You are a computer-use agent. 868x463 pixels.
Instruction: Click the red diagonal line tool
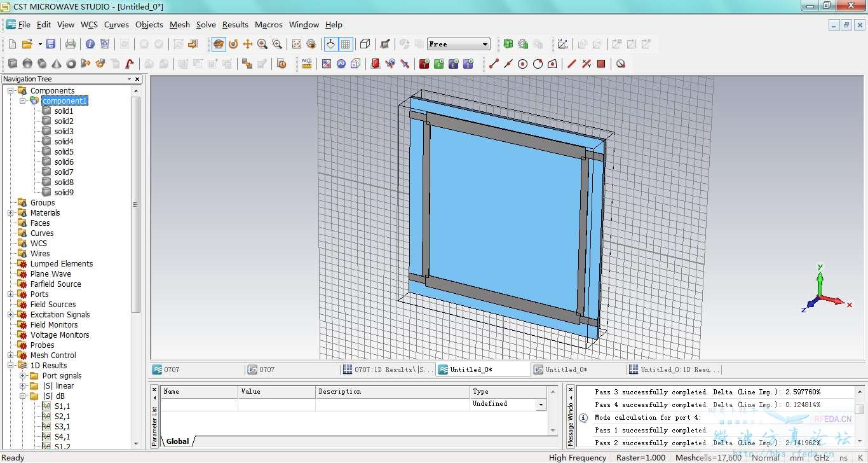[571, 64]
